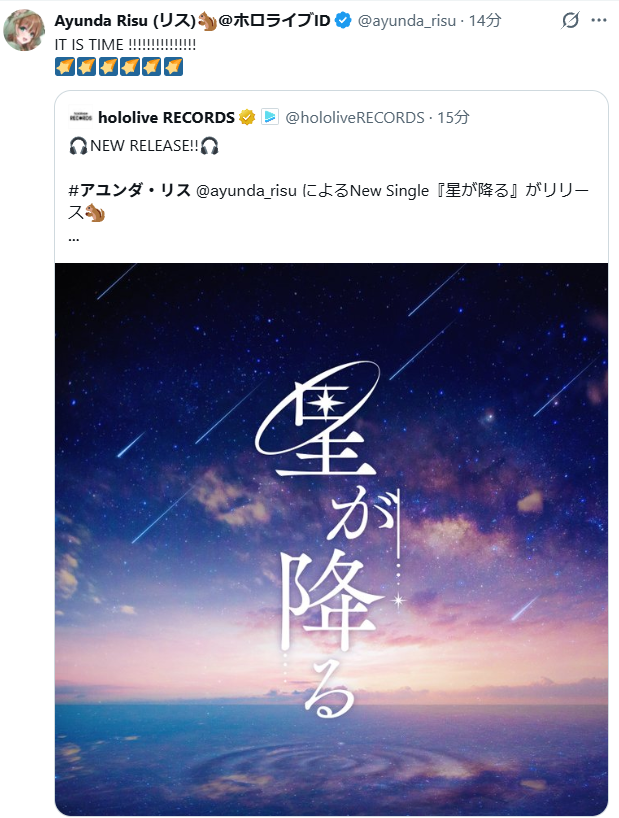This screenshot has height=818, width=619.
Task: Click the 15分 timestamp on quoted tweet
Action: click(453, 117)
